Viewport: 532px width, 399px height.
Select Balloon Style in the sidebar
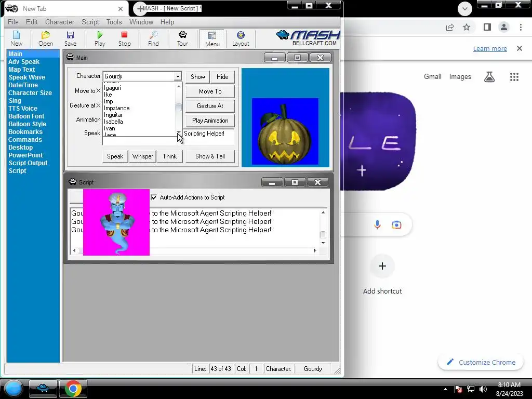point(27,124)
